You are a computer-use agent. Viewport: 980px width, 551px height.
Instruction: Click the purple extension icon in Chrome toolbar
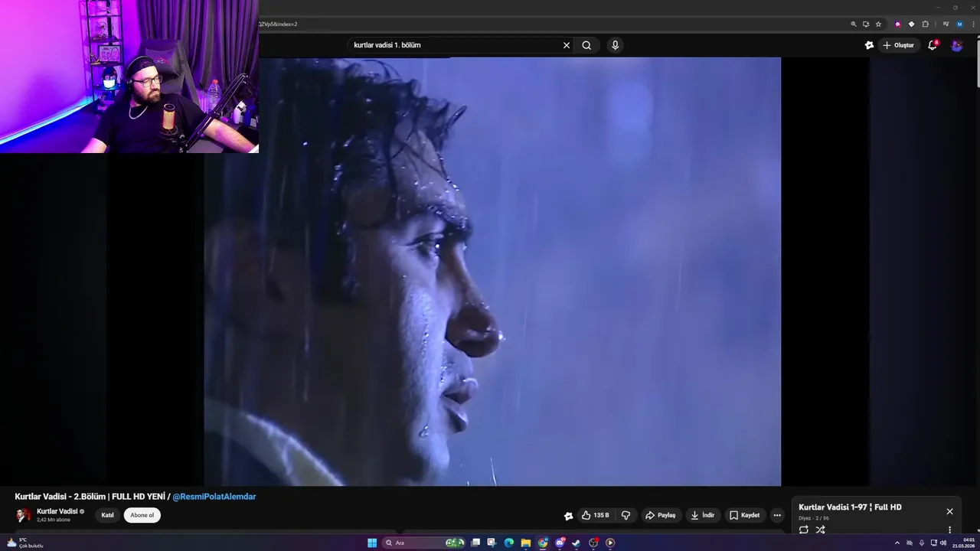tap(898, 24)
